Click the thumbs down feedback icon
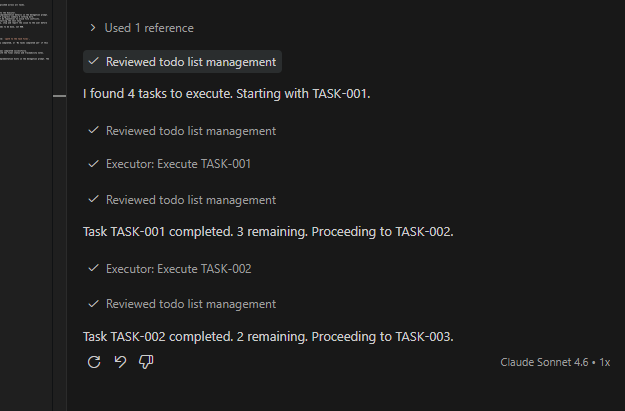The image size is (625, 411). tap(146, 362)
